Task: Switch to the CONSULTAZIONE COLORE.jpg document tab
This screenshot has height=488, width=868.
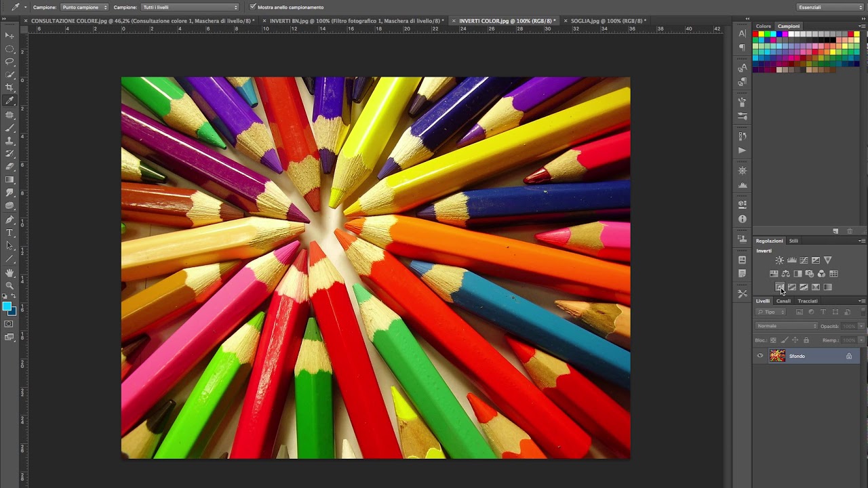Action: 143,21
